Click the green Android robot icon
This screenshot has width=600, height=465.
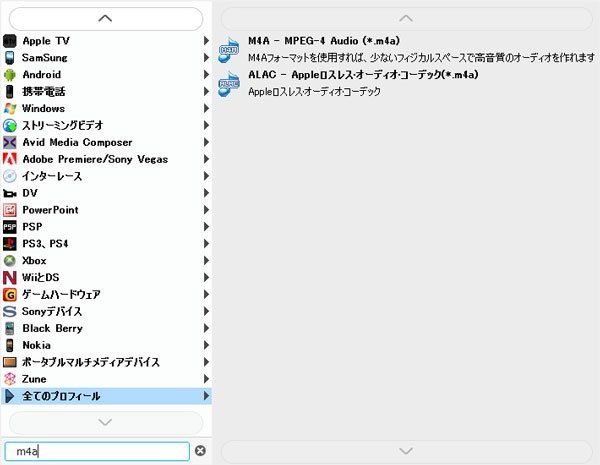pos(10,75)
